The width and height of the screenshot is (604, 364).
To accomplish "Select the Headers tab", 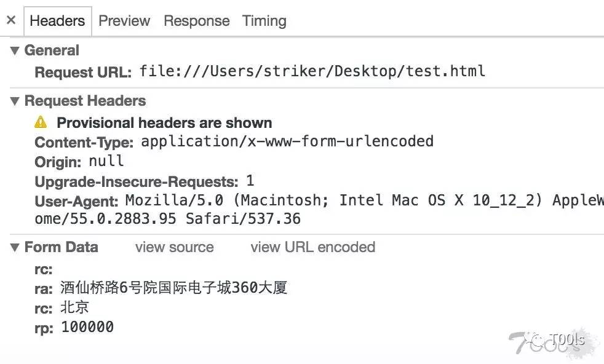I will click(57, 20).
